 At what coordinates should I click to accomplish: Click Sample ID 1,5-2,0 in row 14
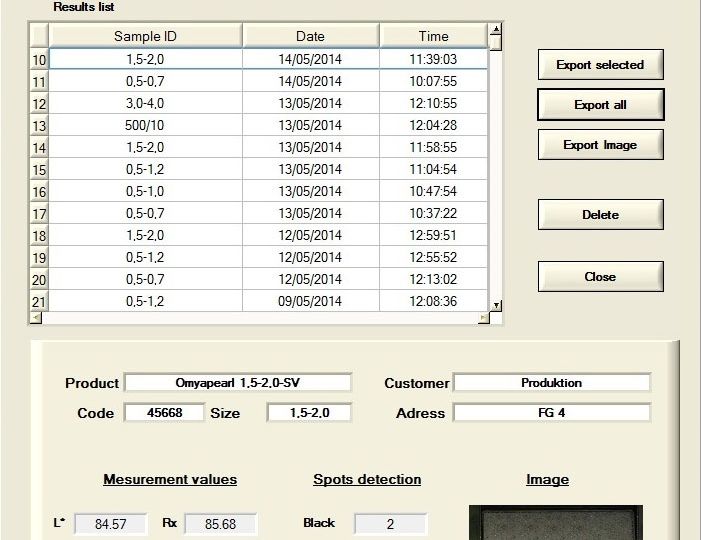click(145, 147)
